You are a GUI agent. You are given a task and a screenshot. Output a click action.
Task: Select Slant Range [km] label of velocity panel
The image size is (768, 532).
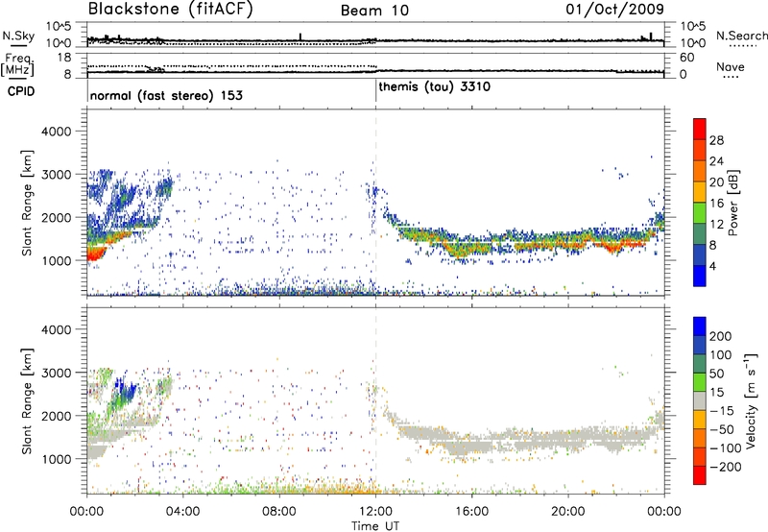[x=28, y=400]
